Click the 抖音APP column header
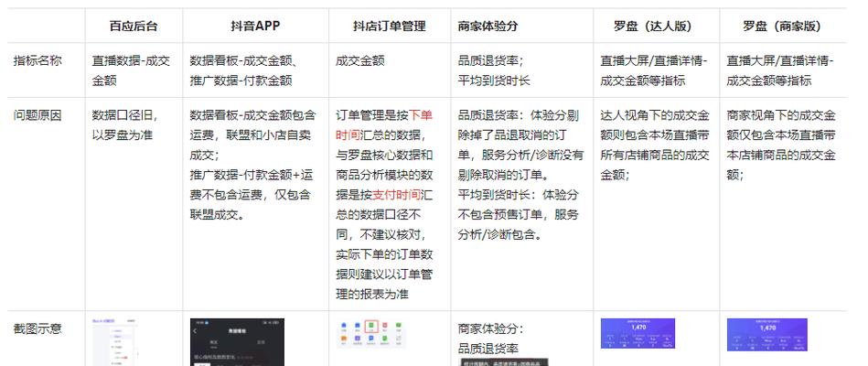The height and width of the screenshot is (366, 868). [x=255, y=26]
